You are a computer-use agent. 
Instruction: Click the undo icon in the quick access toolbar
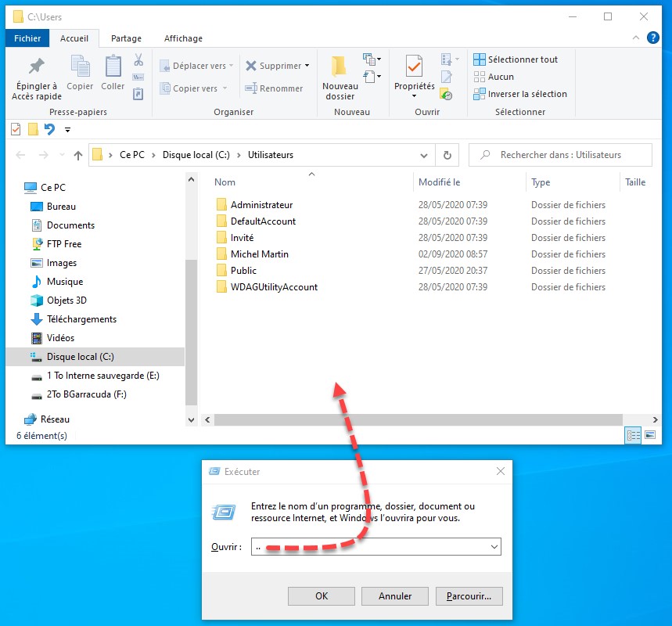click(50, 129)
